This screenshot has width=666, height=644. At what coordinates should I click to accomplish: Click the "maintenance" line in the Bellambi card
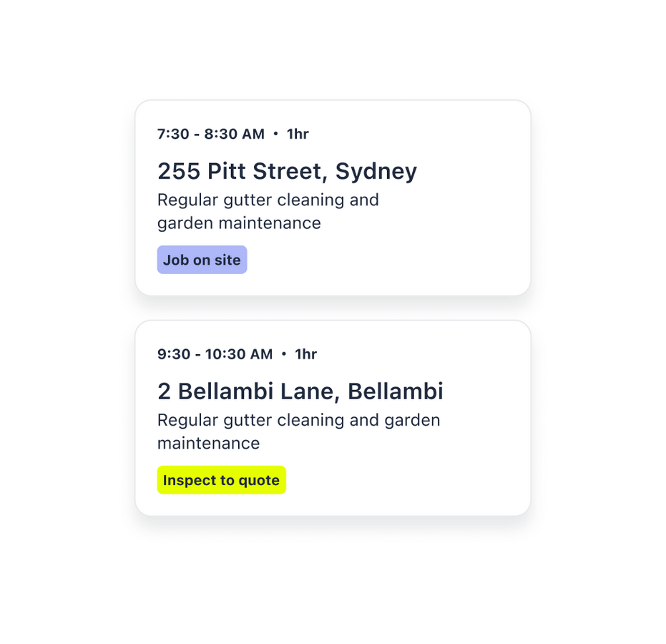208,444
